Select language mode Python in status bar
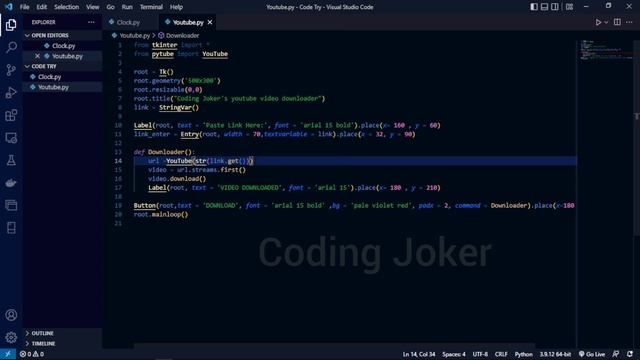Viewport: 640px width, 360px height. click(524, 354)
